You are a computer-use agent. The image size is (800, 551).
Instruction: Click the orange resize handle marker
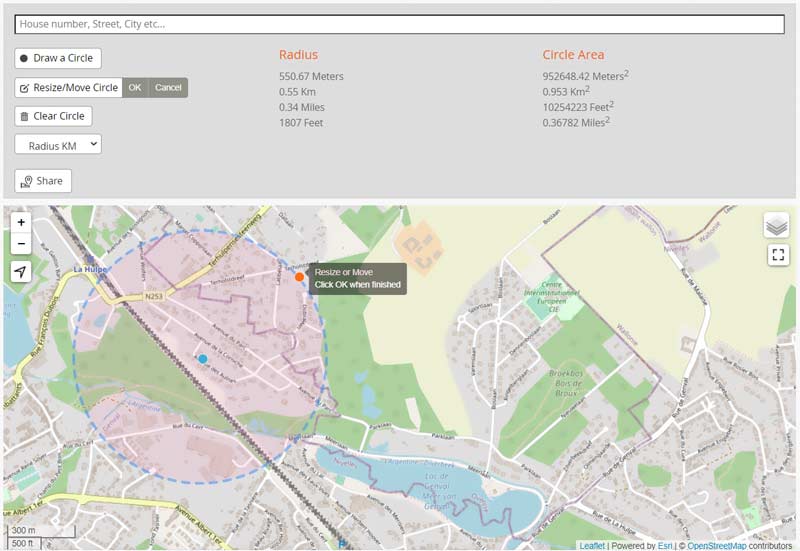point(299,276)
